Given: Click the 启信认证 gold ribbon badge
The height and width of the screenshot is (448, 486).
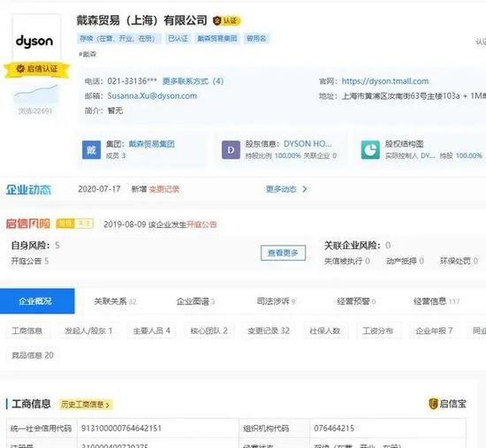Looking at the screenshot, I should click(37, 69).
